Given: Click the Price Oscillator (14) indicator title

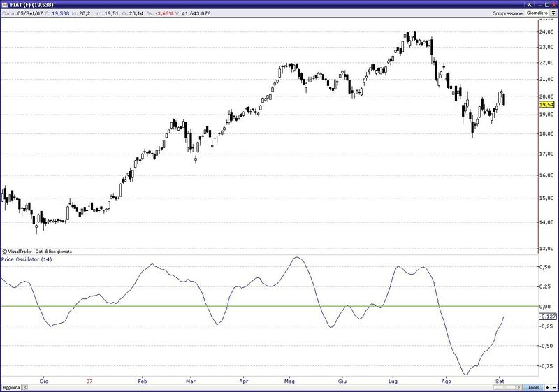Looking at the screenshot, I should [27, 259].
